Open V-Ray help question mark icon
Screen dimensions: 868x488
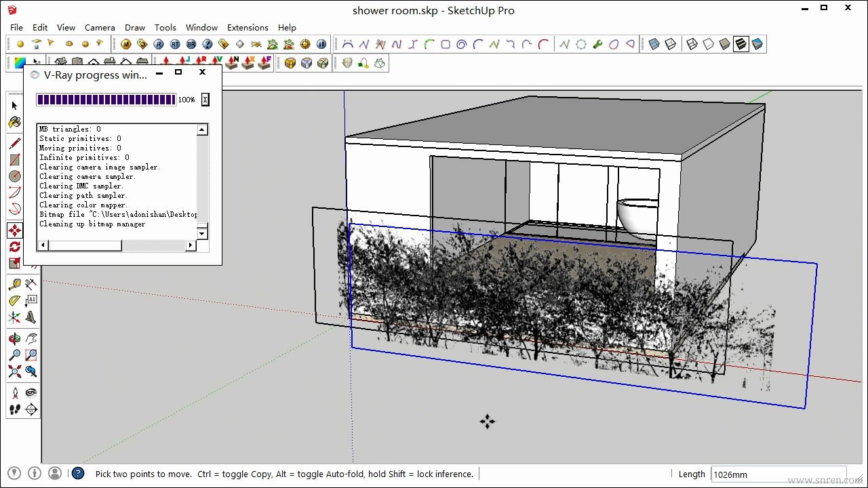click(x=208, y=44)
